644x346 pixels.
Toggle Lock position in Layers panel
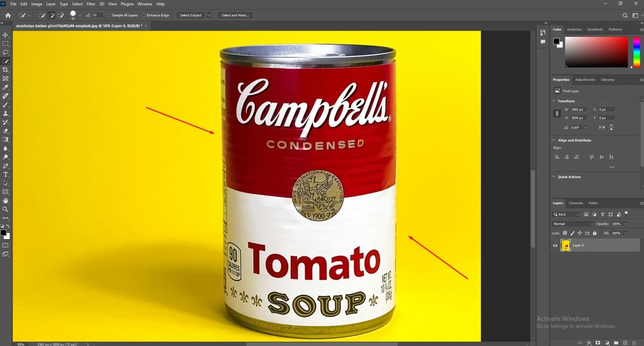tap(580, 233)
